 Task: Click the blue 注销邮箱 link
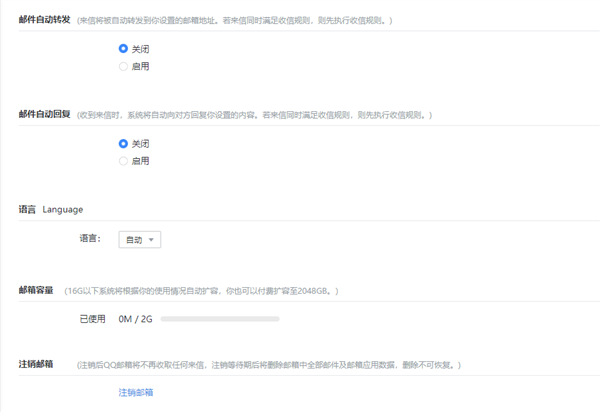[x=136, y=392]
